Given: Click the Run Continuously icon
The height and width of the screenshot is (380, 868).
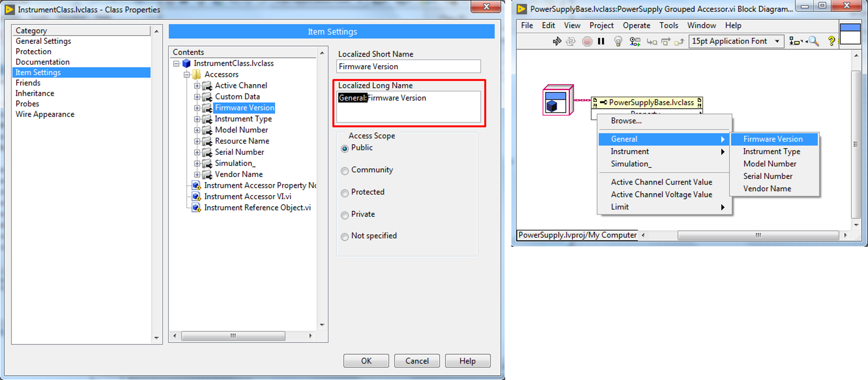Looking at the screenshot, I should pyautogui.click(x=571, y=41).
